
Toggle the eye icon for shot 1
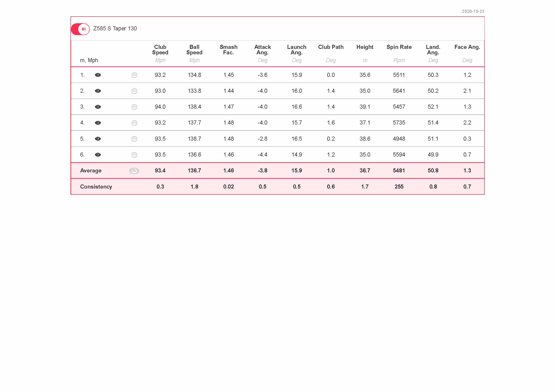tap(98, 75)
